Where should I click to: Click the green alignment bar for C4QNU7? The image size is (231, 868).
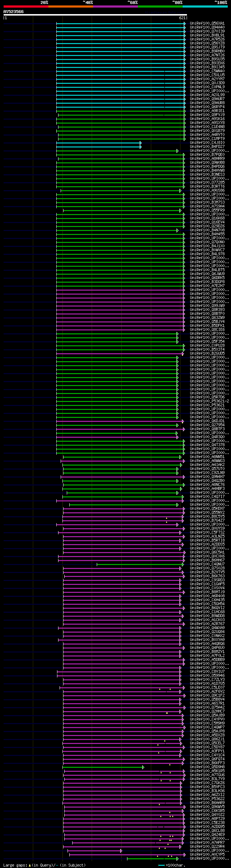140,564
